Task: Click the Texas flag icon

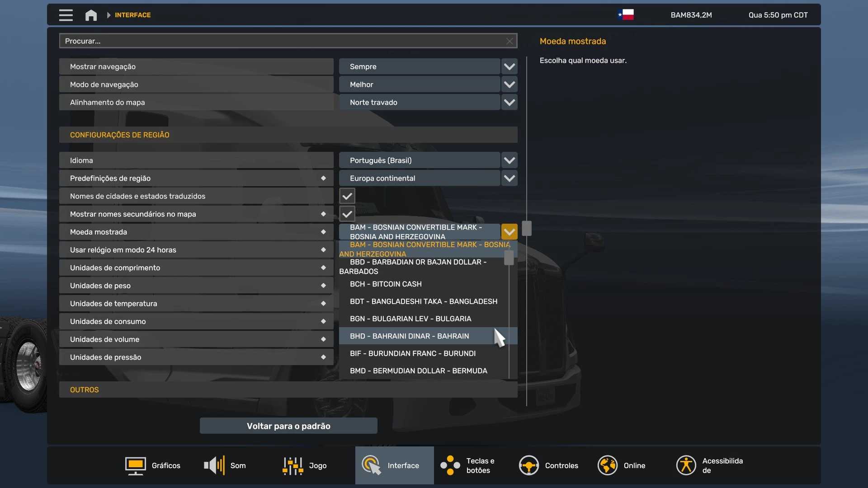Action: (x=626, y=15)
